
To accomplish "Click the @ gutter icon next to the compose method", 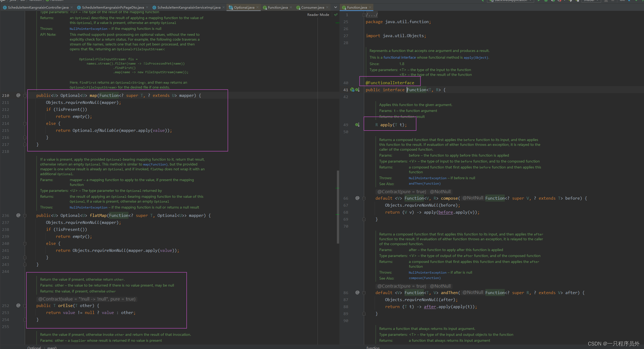I will (x=357, y=198).
